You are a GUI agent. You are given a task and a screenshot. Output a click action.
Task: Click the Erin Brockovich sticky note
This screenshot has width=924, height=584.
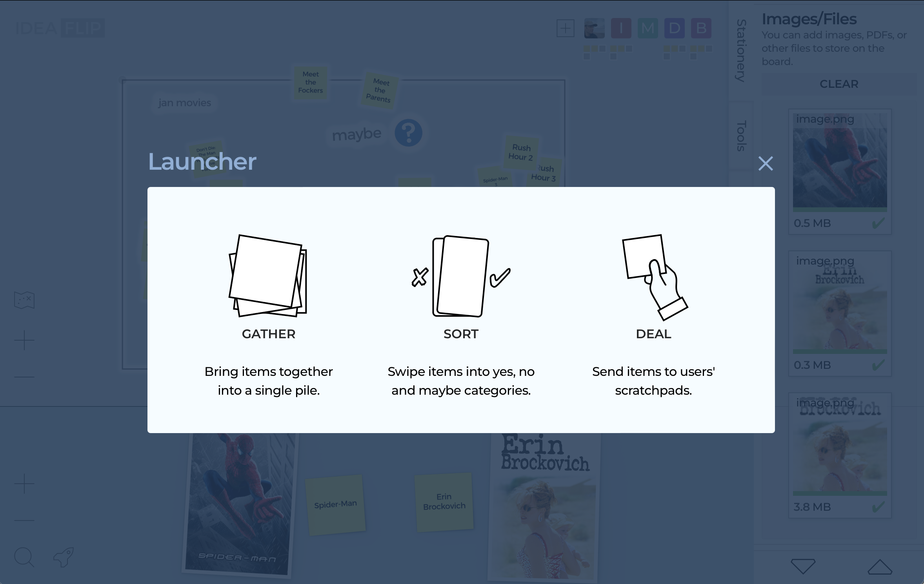(444, 502)
